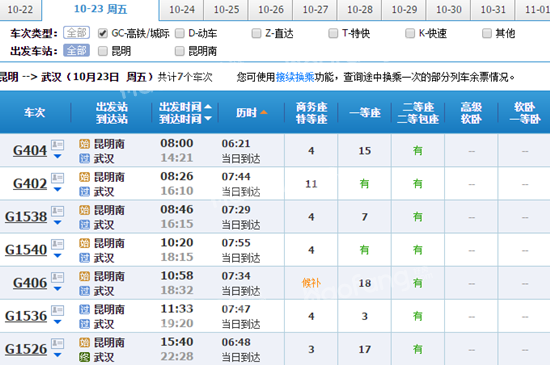Screen dimensions: 550x365
Task: Open ID card icon next to G402
Action: [x=58, y=178]
